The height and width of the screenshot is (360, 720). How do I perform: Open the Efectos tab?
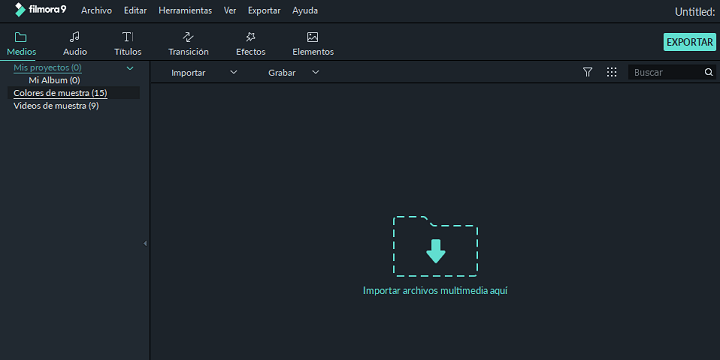pos(251,44)
